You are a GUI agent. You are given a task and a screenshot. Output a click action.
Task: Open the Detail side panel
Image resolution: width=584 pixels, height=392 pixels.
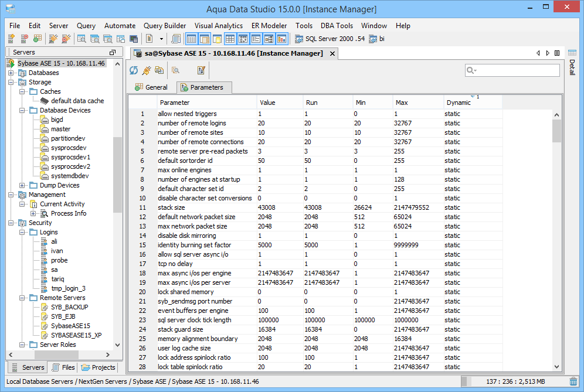(x=572, y=62)
